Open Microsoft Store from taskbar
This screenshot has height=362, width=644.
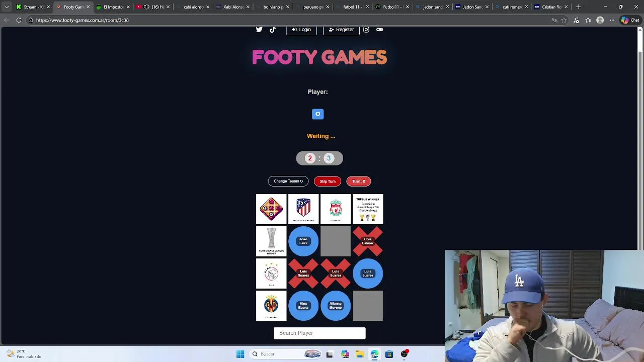[389, 354]
